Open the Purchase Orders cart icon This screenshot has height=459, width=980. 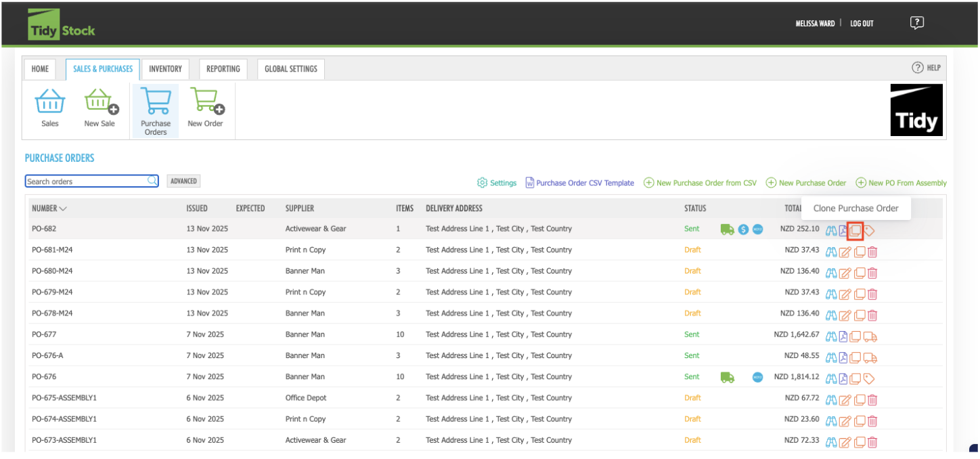tap(156, 102)
